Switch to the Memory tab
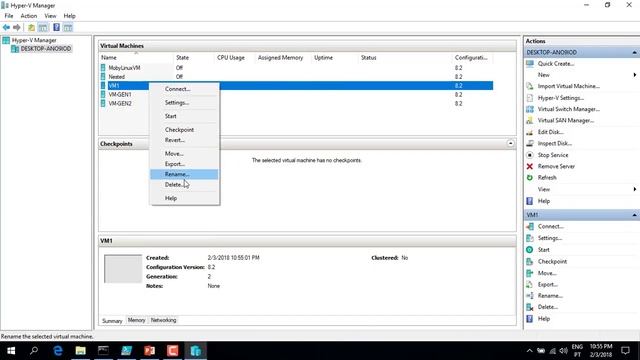This screenshot has height=360, width=640. tap(136, 320)
